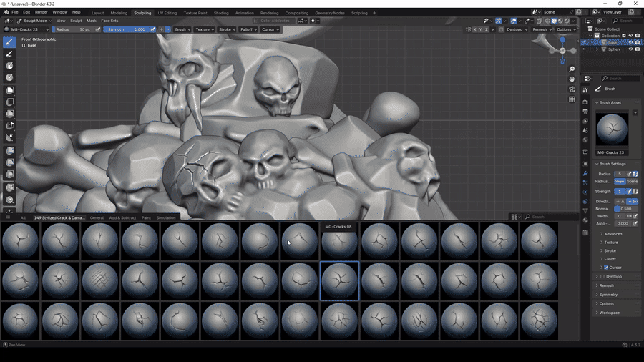This screenshot has width=644, height=362.
Task: Open the Object properties tab icon
Action: [x=585, y=164]
